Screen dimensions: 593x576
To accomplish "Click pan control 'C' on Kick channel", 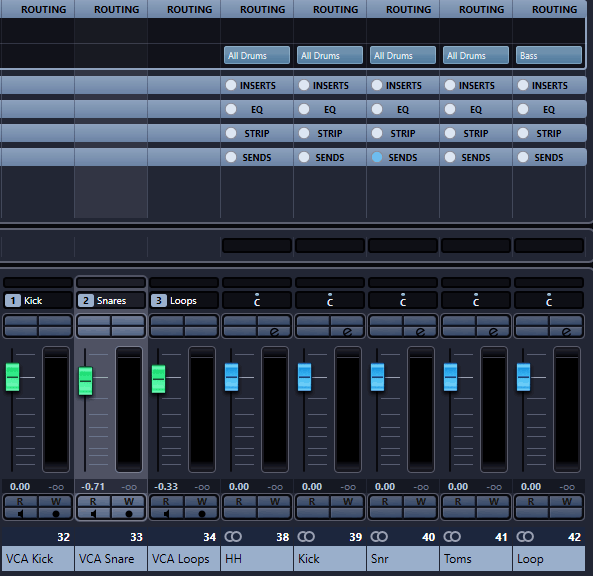I will coord(330,301).
